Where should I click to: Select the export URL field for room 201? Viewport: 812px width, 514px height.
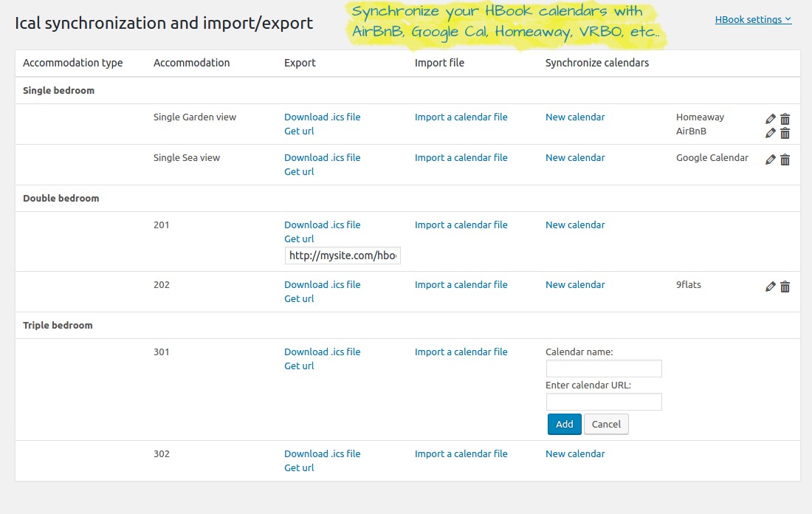[x=343, y=256]
